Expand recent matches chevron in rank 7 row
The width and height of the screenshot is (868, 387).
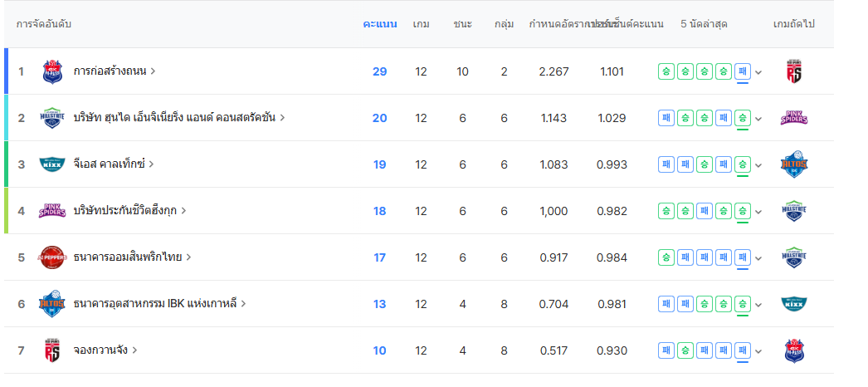pyautogui.click(x=758, y=351)
